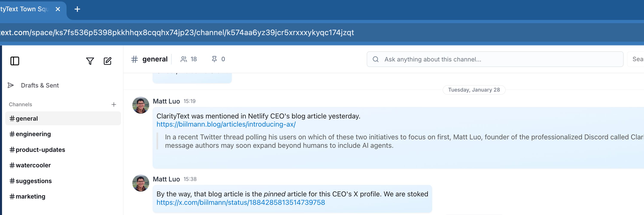Click Matt Luo's avatar on 15:19 message

tap(141, 105)
